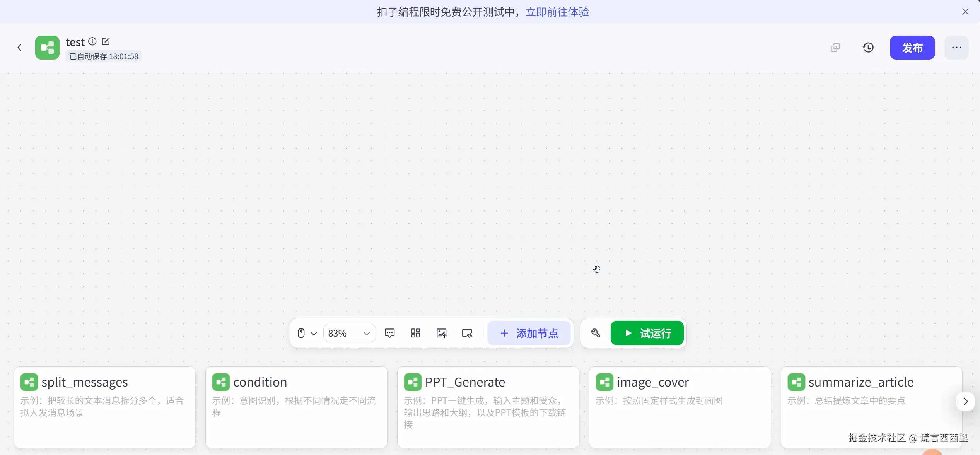
Task: Add a node with 添加节点 button
Action: click(x=529, y=333)
